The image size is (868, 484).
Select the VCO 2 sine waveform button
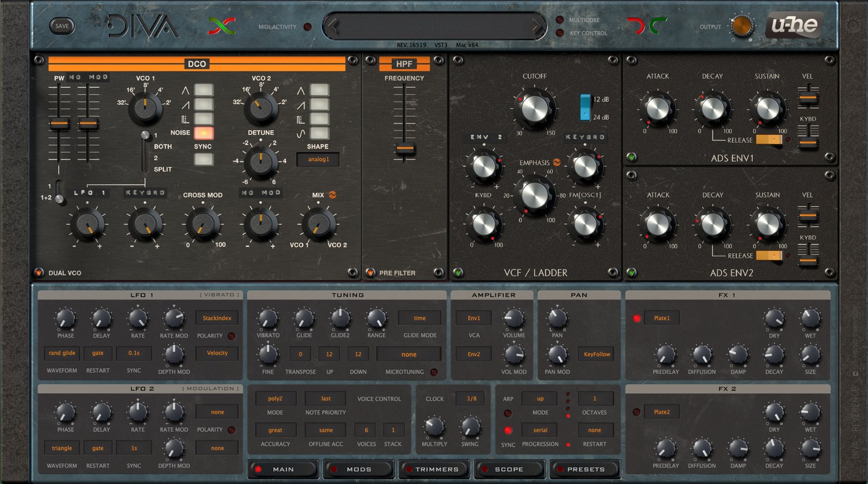(x=319, y=133)
